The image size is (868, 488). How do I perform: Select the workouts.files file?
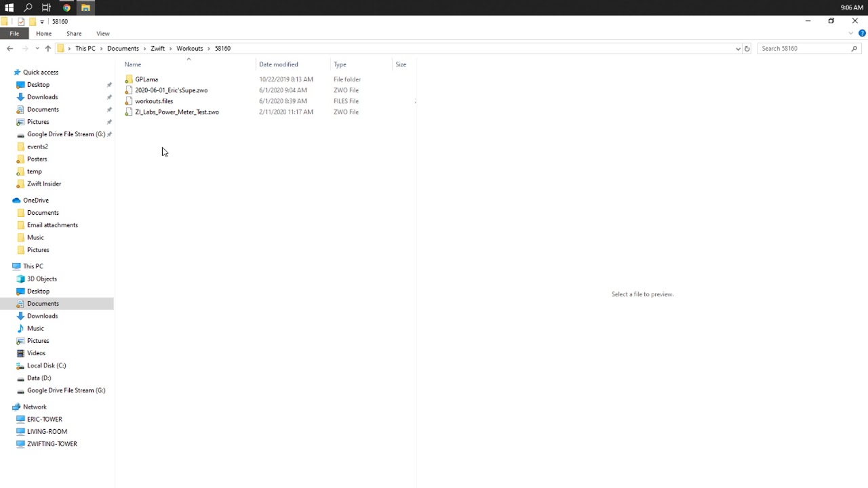tap(154, 101)
